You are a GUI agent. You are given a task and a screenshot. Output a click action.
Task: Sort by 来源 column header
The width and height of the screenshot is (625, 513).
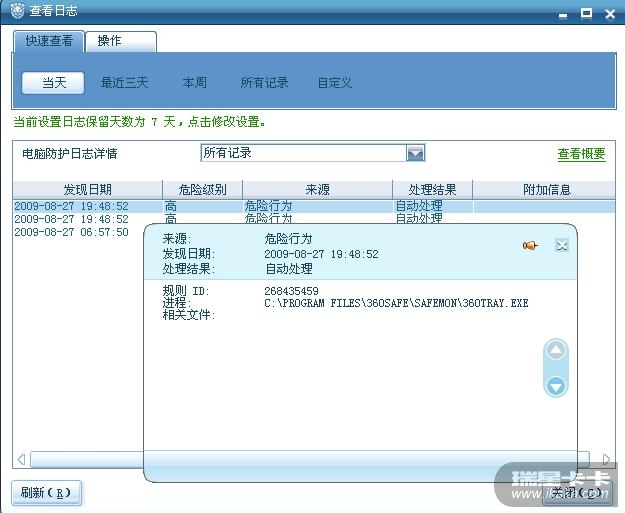(317, 190)
